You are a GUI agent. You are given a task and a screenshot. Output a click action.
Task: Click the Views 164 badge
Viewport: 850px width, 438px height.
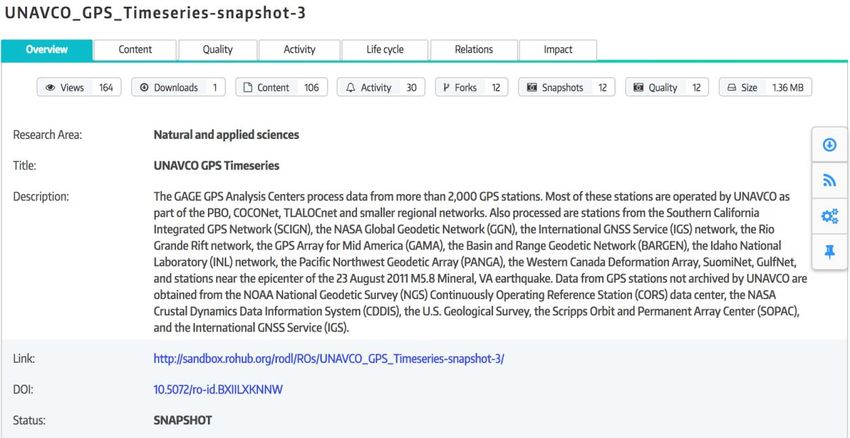tap(79, 87)
